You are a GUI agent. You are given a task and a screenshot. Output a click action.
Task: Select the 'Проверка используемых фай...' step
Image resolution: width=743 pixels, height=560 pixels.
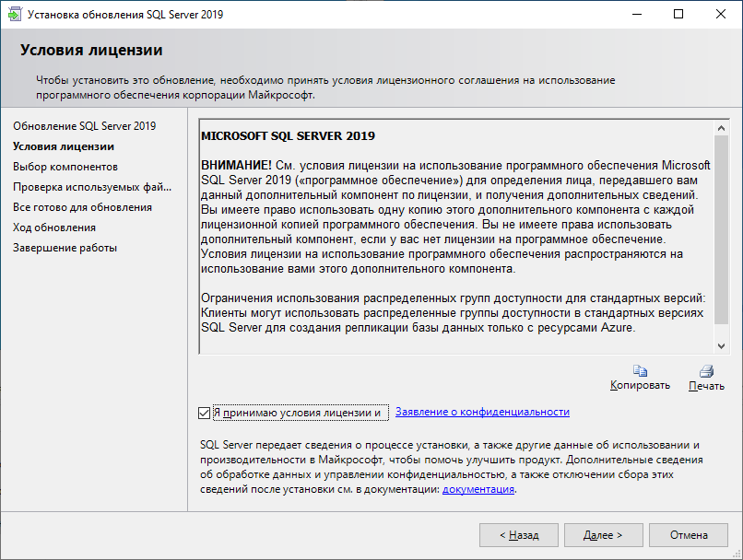(x=92, y=187)
